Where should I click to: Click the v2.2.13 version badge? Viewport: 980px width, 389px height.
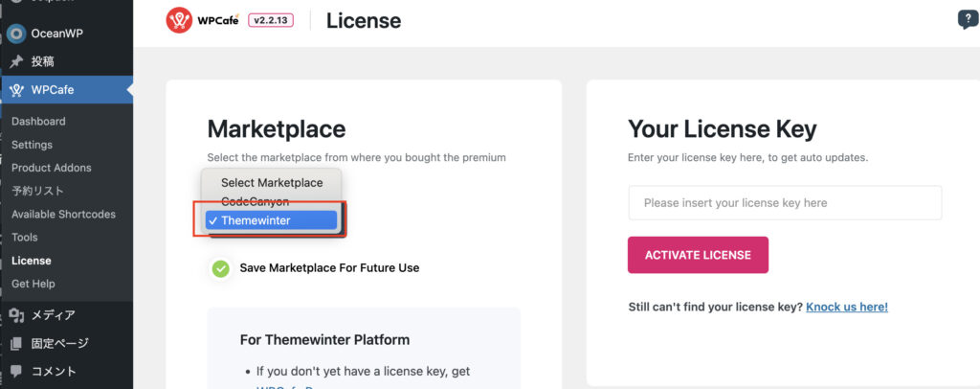(274, 20)
